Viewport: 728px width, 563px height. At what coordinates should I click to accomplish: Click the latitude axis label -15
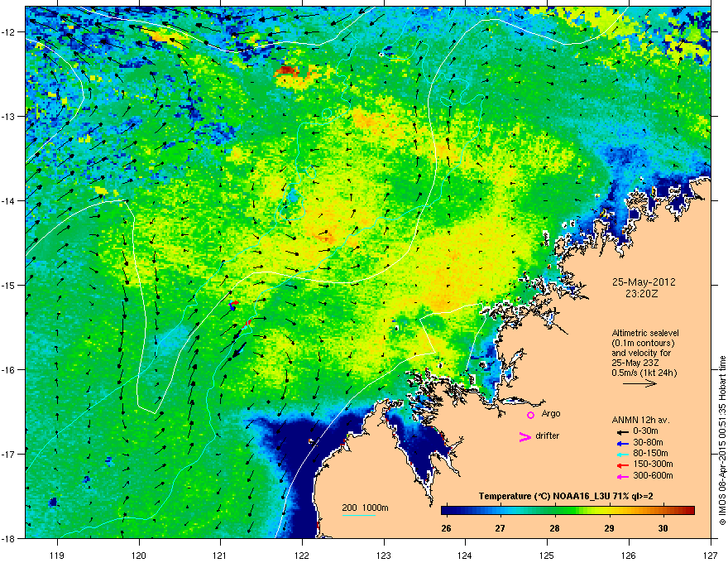coord(9,285)
